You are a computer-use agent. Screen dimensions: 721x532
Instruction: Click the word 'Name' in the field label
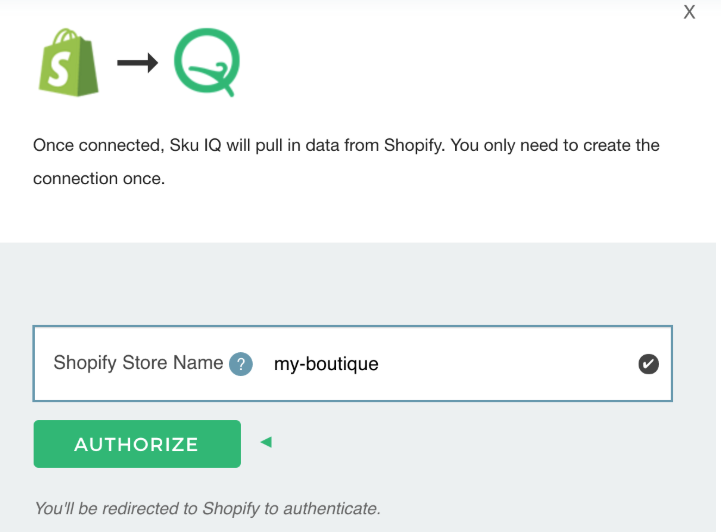pyautogui.click(x=200, y=363)
